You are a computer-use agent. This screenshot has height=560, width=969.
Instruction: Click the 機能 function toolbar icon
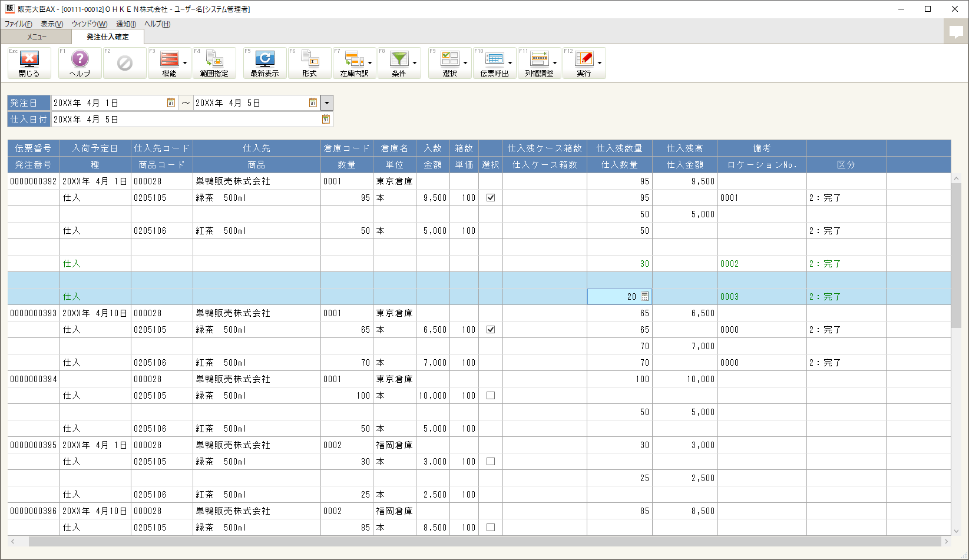click(x=170, y=63)
